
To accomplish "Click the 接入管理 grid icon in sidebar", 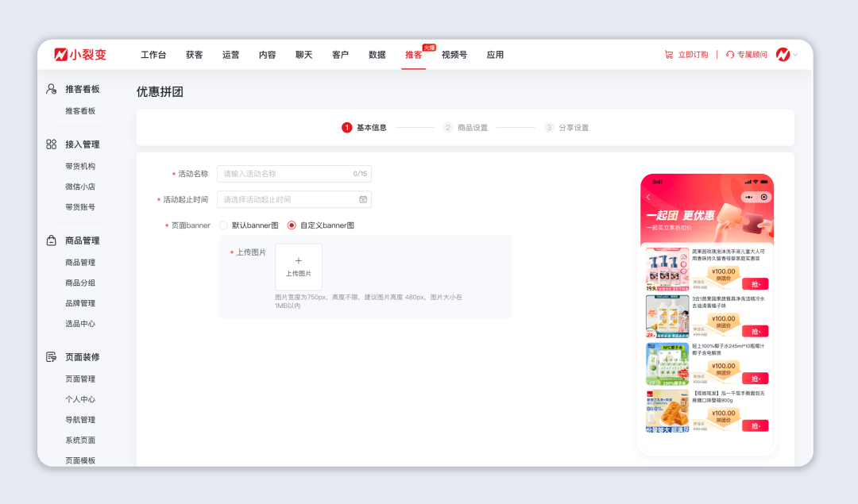I will (50, 144).
